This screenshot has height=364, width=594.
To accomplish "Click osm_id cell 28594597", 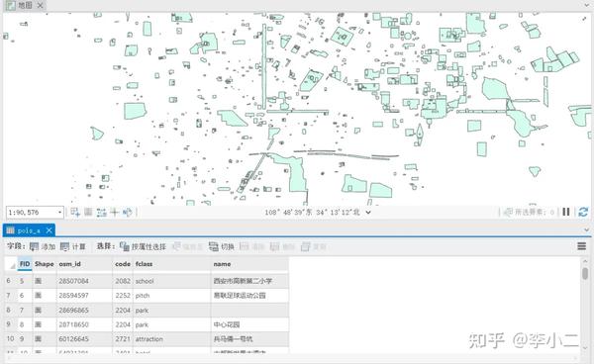I will 84,295.
